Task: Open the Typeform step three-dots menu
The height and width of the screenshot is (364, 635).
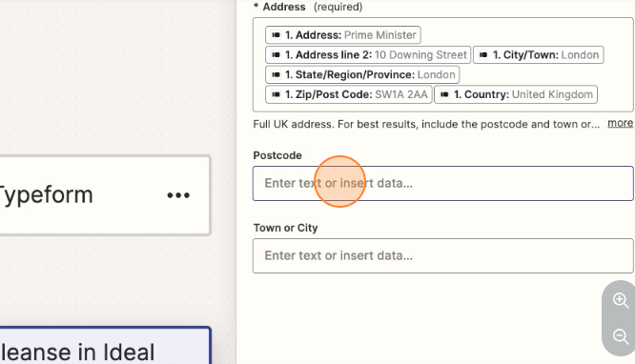Action: [x=178, y=195]
